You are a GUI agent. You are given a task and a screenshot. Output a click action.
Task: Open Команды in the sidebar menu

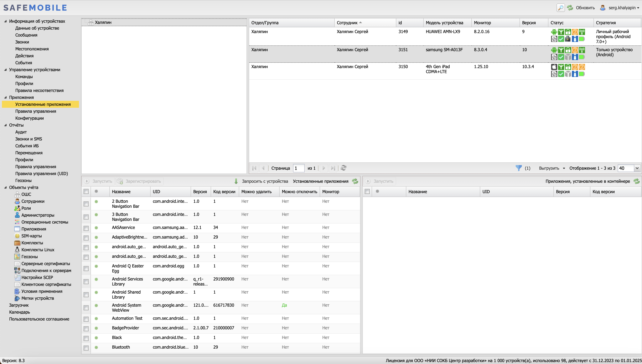point(24,77)
